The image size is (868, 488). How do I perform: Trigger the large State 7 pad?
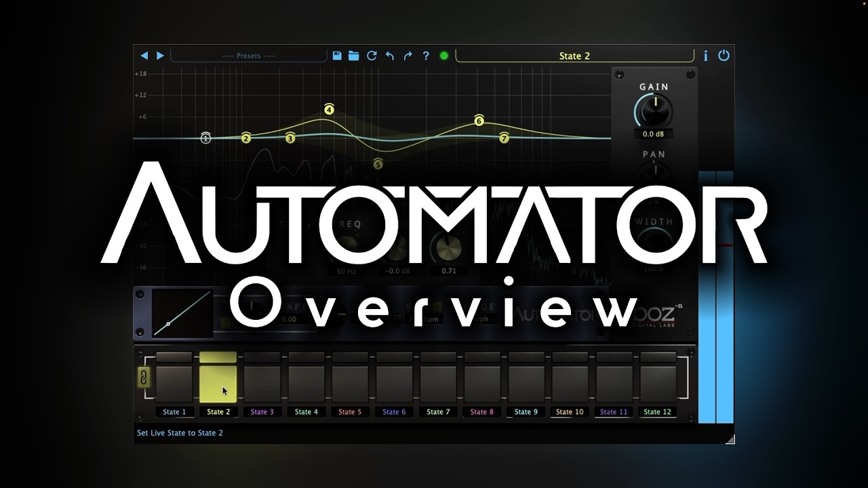tap(438, 384)
